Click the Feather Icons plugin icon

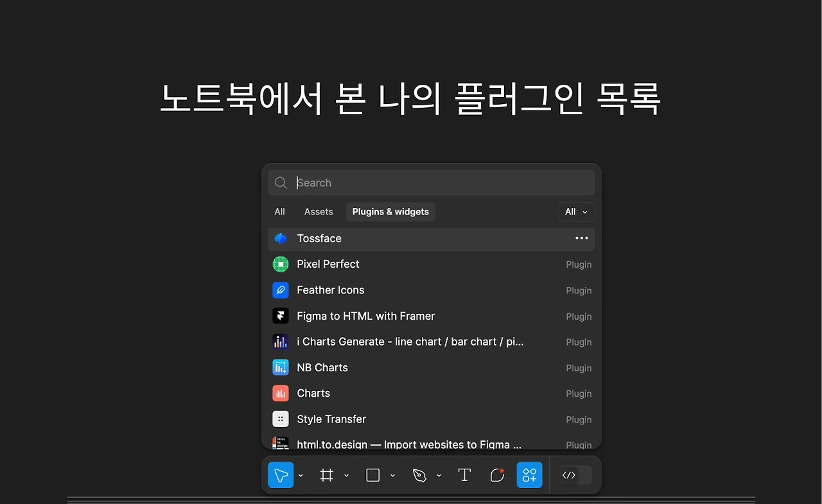pyautogui.click(x=281, y=290)
